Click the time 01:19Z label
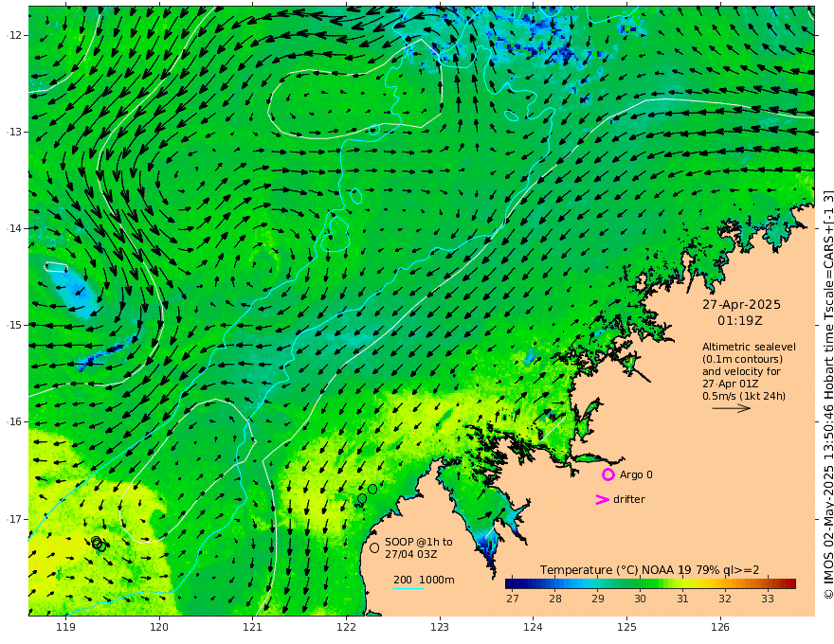The height and width of the screenshot is (644, 834). 740,321
